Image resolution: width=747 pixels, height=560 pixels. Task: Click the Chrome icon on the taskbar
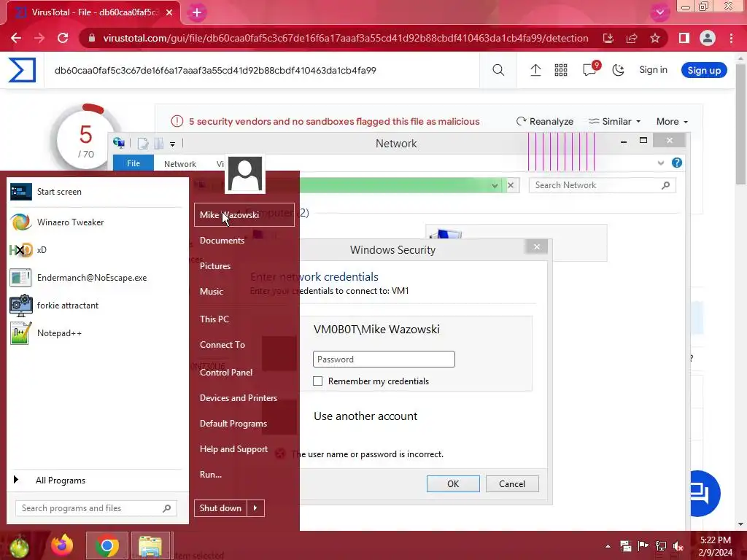click(107, 545)
